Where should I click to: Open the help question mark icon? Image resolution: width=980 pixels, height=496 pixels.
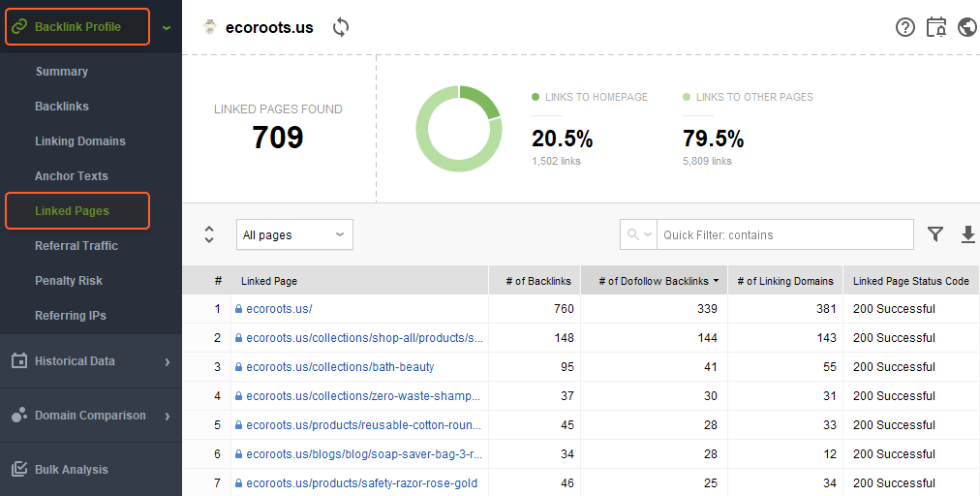coord(905,27)
